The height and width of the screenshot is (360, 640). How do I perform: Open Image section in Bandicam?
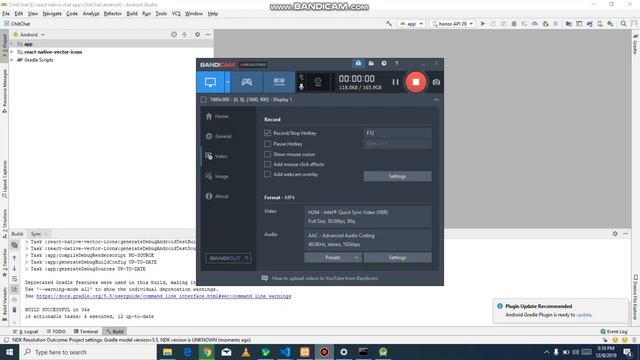click(217, 176)
